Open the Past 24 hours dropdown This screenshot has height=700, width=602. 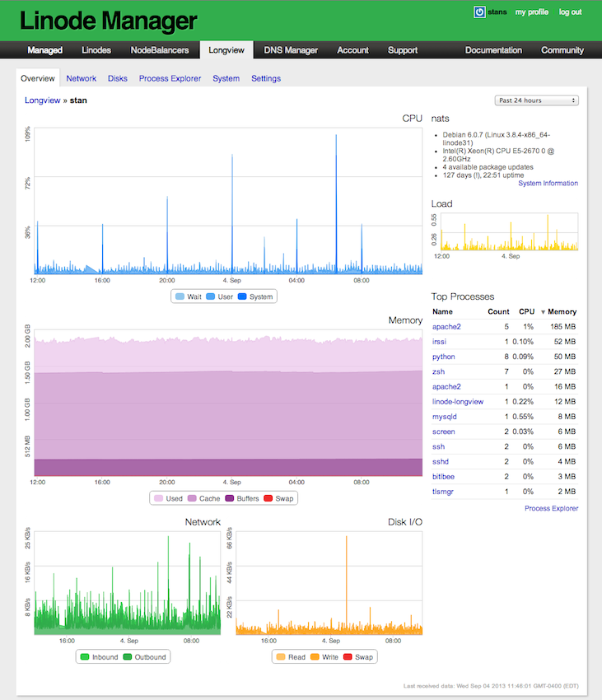(536, 100)
